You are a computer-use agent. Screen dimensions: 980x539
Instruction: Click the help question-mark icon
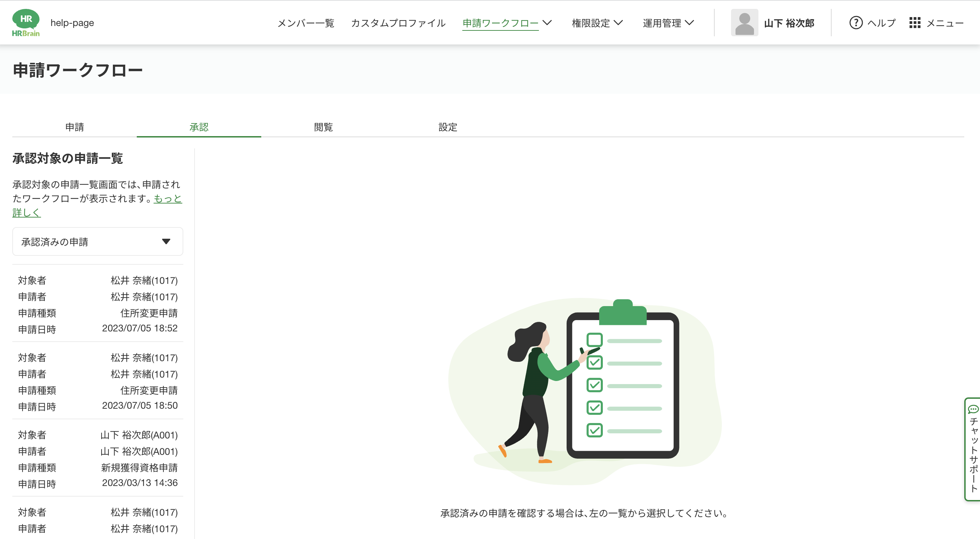tap(856, 23)
